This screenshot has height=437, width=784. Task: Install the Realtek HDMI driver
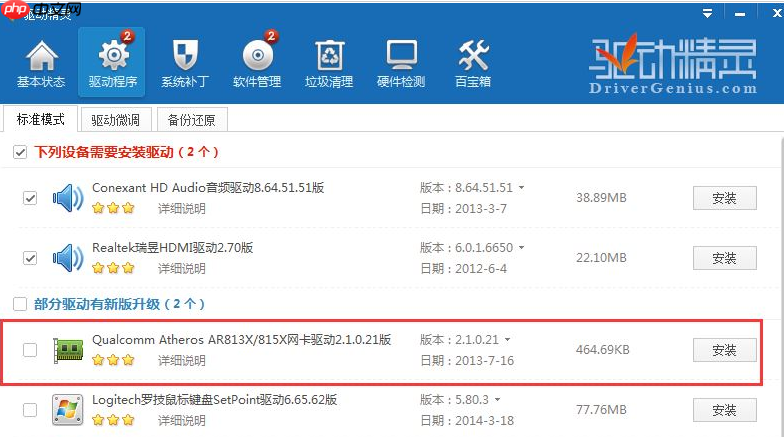coord(724,258)
